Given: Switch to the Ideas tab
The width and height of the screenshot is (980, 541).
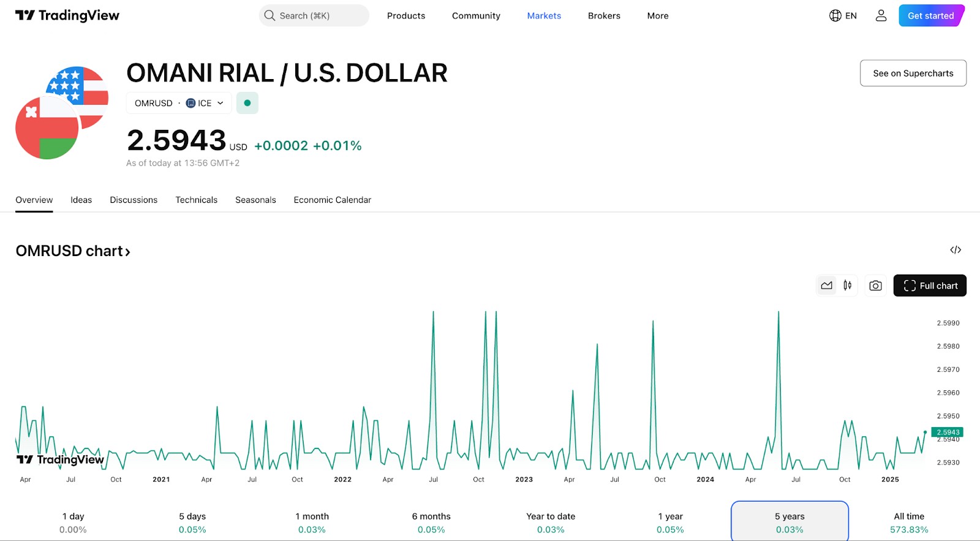Looking at the screenshot, I should point(81,200).
